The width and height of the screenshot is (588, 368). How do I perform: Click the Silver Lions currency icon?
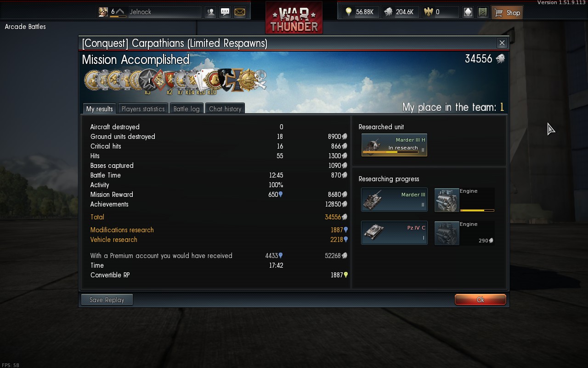coord(388,12)
